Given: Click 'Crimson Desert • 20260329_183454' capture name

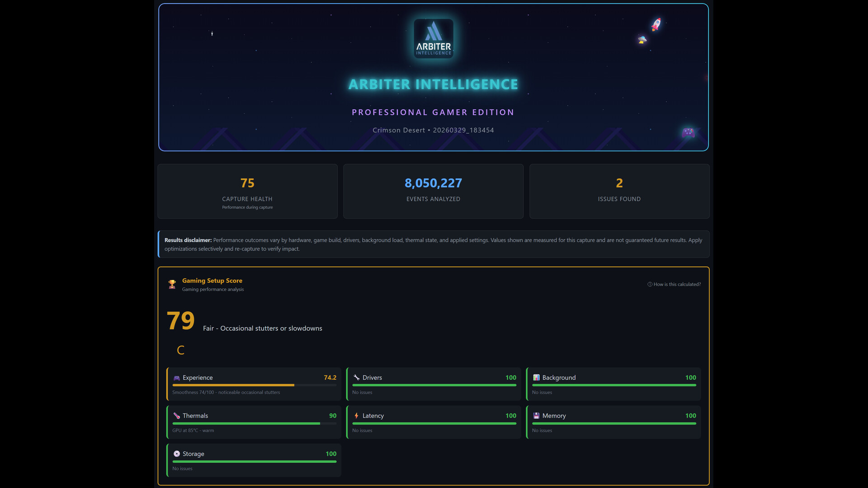Looking at the screenshot, I should (x=433, y=130).
